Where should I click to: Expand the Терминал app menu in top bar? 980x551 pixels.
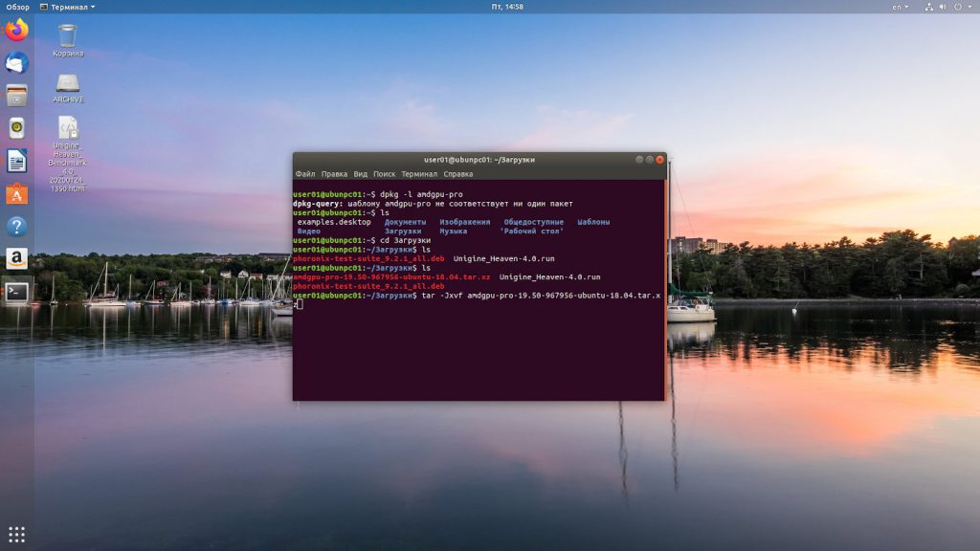point(68,7)
